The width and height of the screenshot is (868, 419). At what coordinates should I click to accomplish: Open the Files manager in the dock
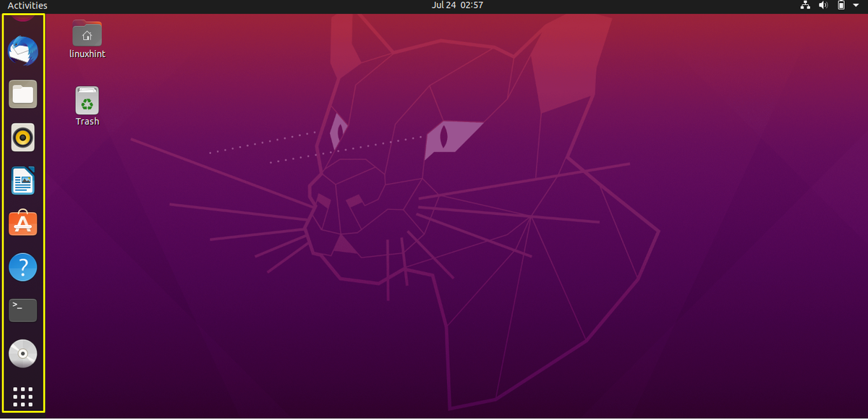[22, 94]
